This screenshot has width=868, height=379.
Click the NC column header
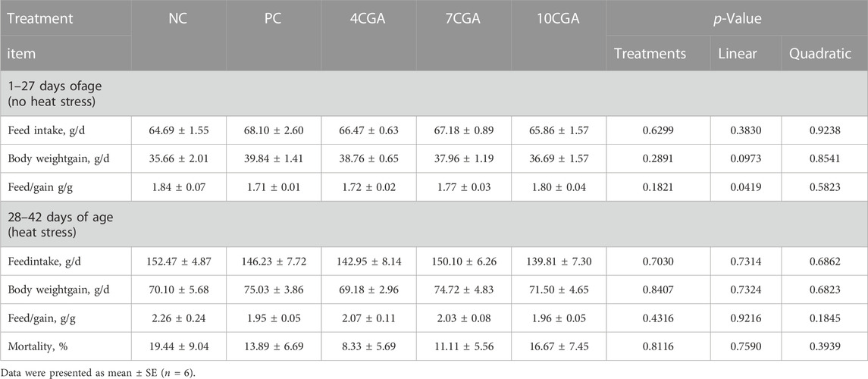point(178,20)
